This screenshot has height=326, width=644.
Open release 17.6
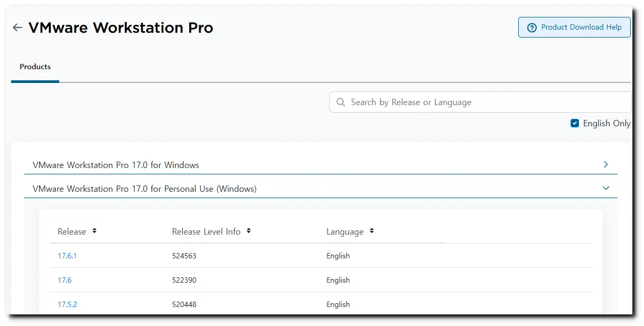[x=64, y=280]
